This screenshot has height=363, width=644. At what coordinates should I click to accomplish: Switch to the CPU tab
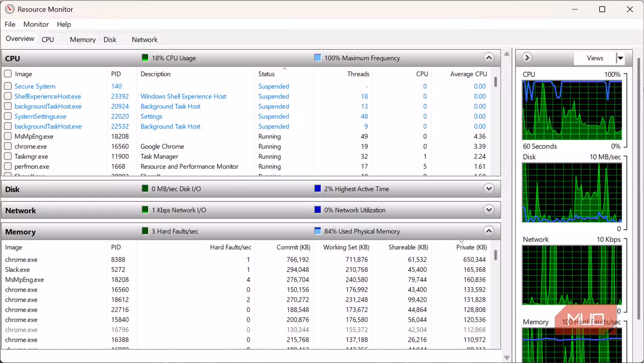click(x=48, y=40)
